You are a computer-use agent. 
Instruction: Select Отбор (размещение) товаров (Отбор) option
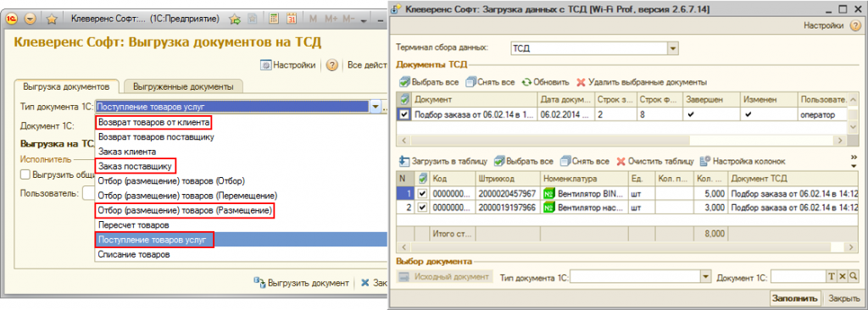point(171,180)
